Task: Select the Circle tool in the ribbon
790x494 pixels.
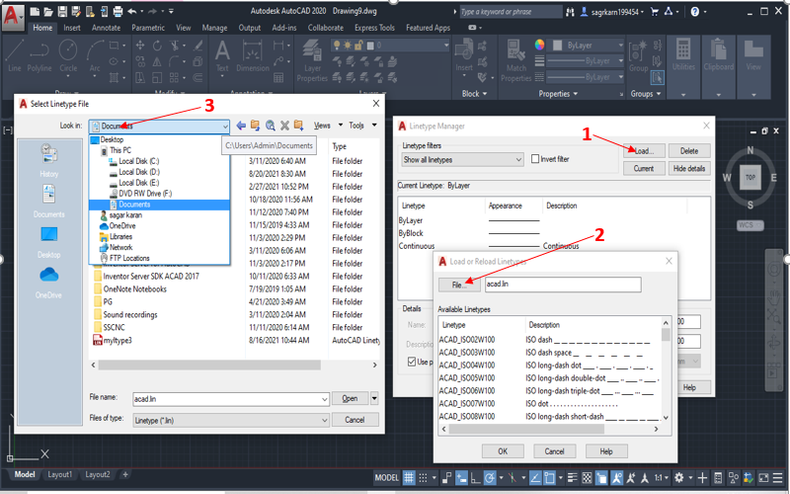Action: tap(68, 56)
